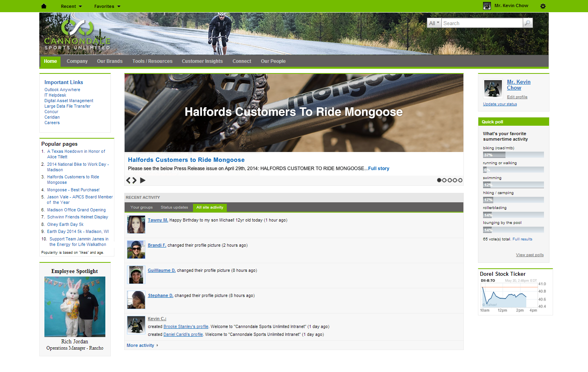
Task: Select first slide indicator dot
Action: click(439, 180)
